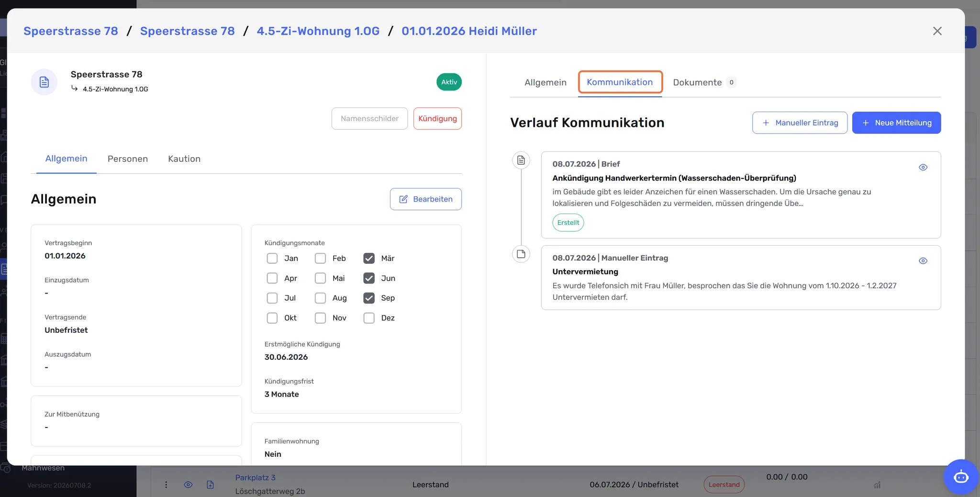Uncheck the Sep checkbox

(x=369, y=298)
